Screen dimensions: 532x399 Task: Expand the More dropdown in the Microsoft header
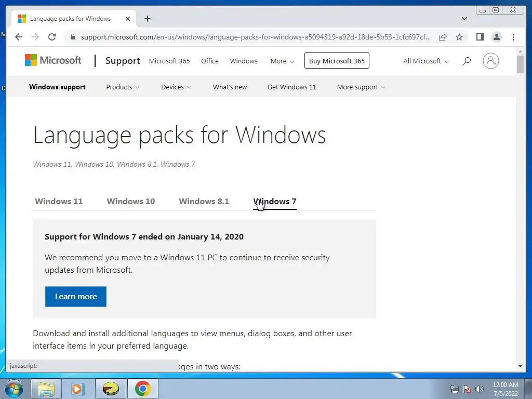tap(282, 61)
